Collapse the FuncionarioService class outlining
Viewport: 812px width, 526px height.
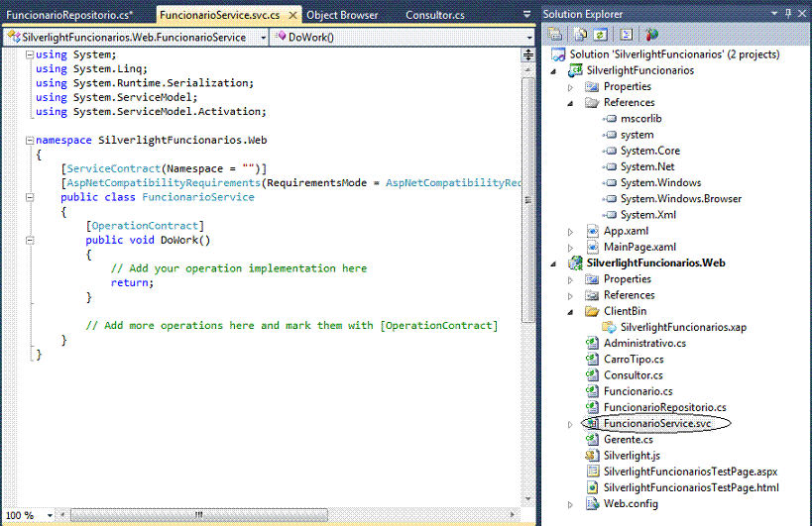click(30, 197)
